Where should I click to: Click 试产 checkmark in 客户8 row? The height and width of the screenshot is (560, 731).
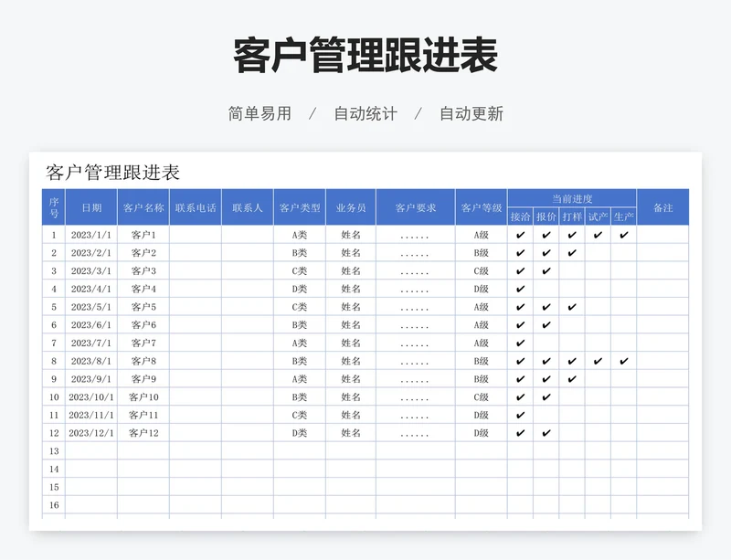598,361
